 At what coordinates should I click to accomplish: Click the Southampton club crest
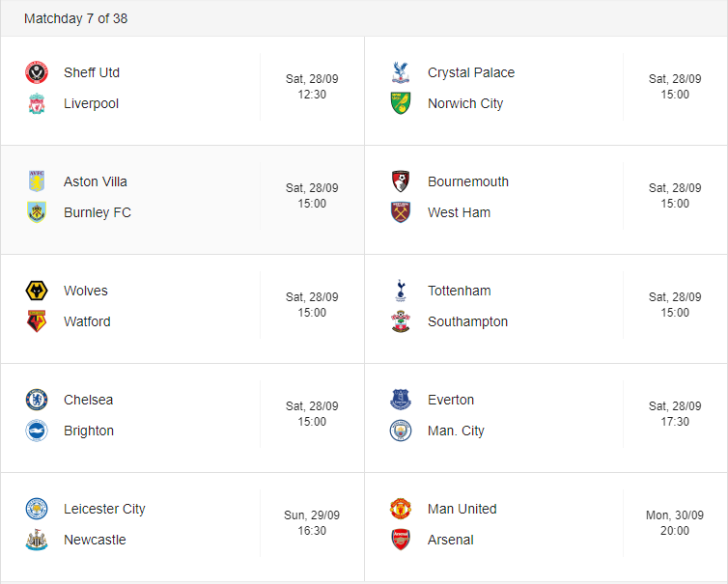coord(401,321)
